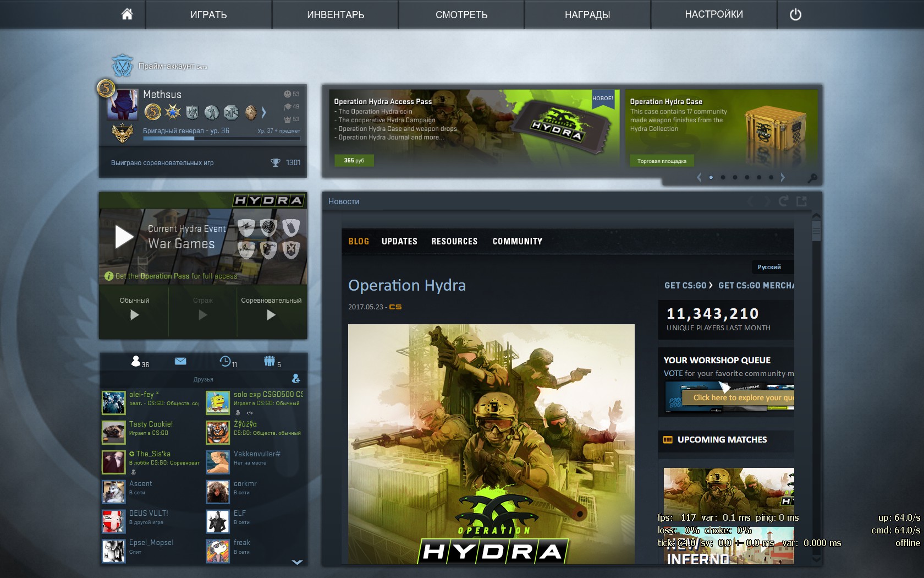Open Торговая площадка for Hydra Case
The image size is (924, 578).
pos(662,161)
